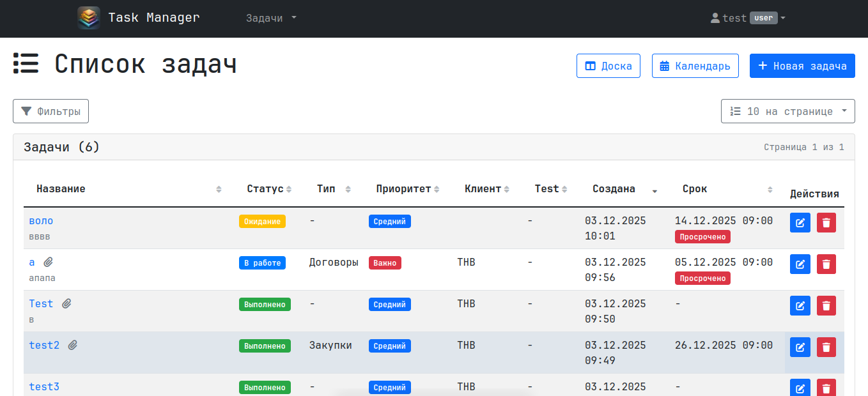Image resolution: width=868 pixels, height=396 pixels.
Task: Open the test3 task link
Action: pos(44,386)
